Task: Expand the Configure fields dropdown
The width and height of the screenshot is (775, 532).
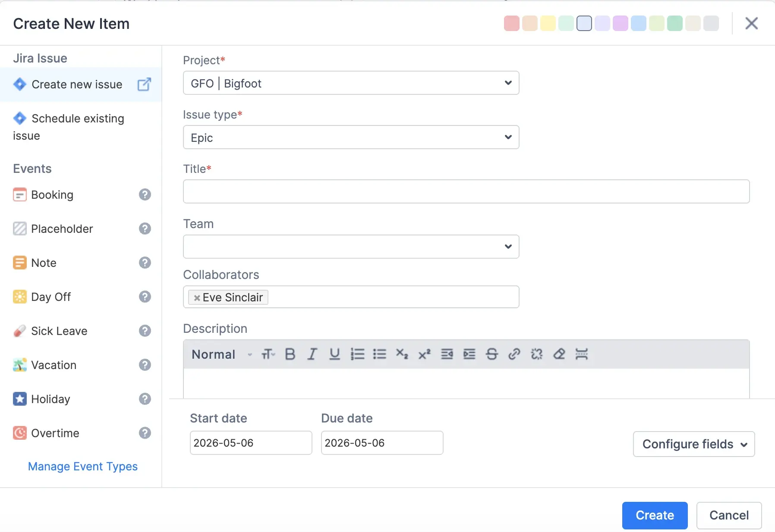Action: coord(694,444)
